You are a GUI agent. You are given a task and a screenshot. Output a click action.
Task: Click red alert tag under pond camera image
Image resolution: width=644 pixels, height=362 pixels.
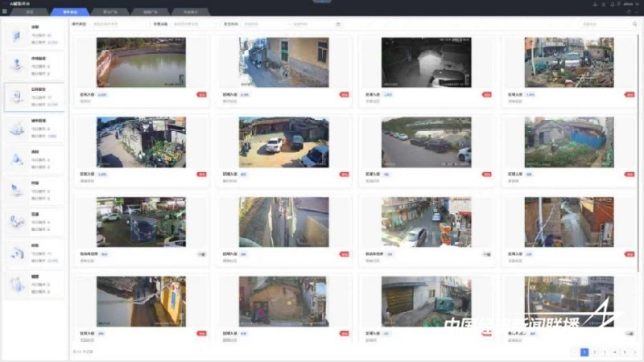coord(201,94)
